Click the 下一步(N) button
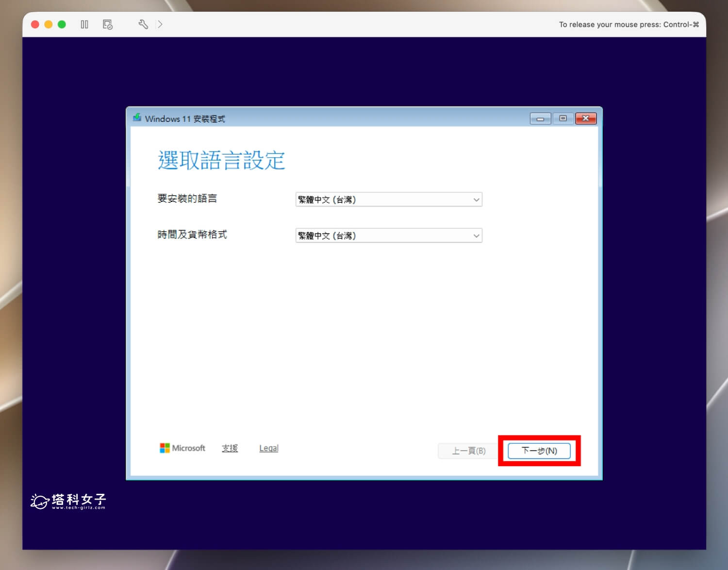 tap(539, 451)
